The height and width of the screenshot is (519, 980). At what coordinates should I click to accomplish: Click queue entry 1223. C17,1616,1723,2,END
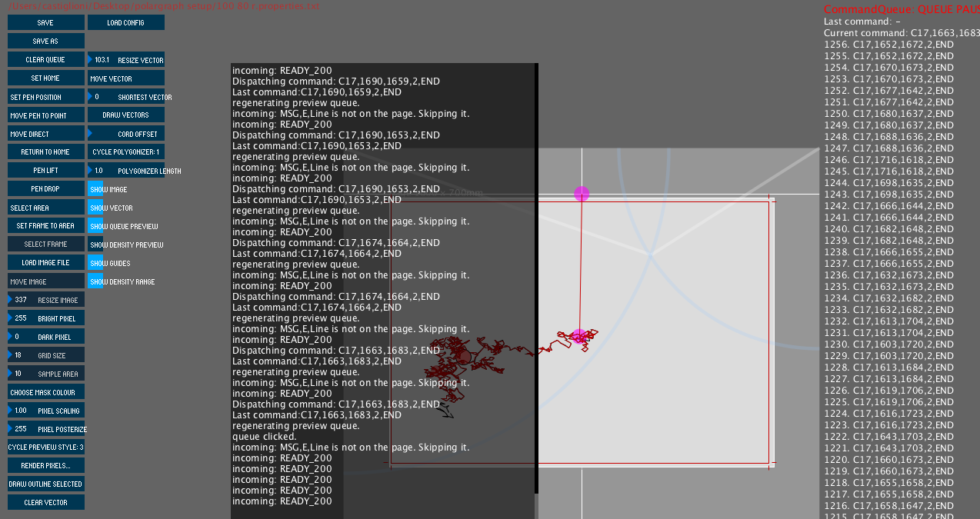click(x=888, y=425)
